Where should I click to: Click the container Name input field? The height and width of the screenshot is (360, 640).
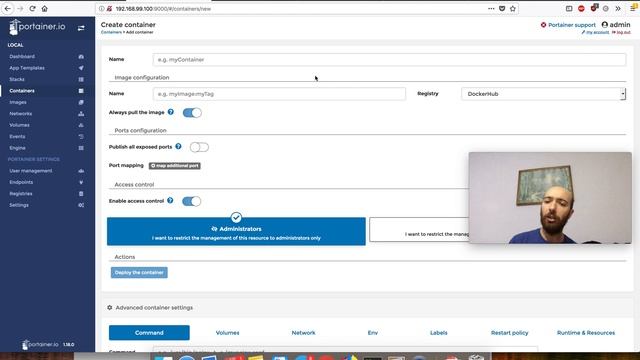click(x=389, y=60)
